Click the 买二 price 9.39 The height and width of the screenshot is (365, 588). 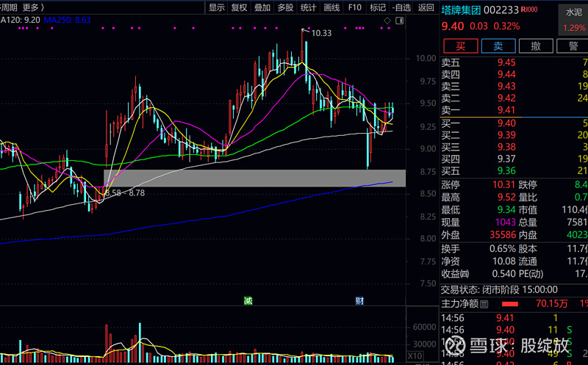(x=506, y=135)
